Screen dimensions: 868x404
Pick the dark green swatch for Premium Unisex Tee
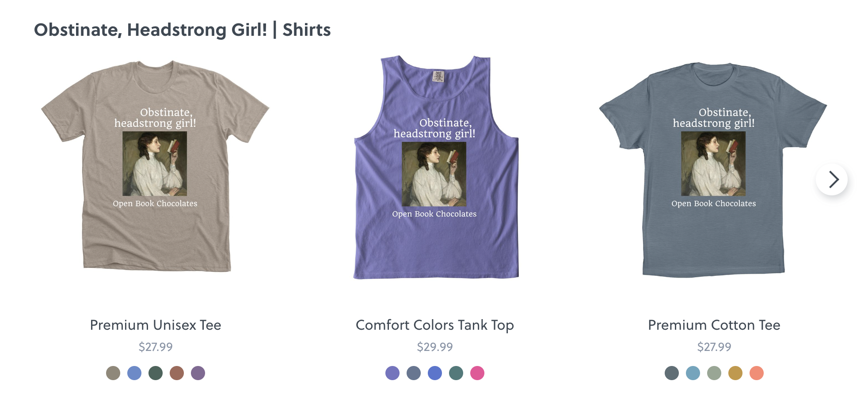[156, 373]
